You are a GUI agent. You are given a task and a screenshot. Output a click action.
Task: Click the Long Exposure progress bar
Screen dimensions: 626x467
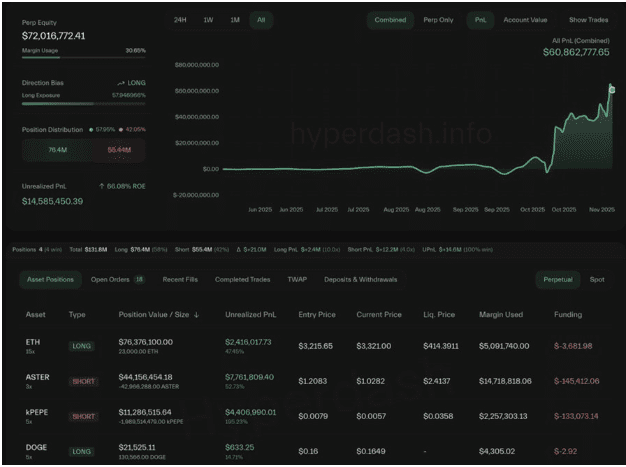[x=84, y=103]
